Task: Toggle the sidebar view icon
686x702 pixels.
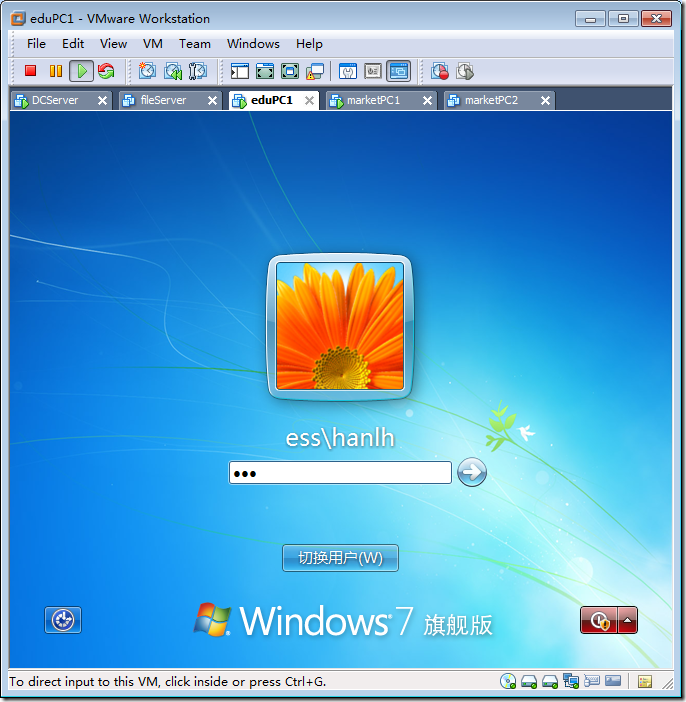Action: (x=240, y=71)
